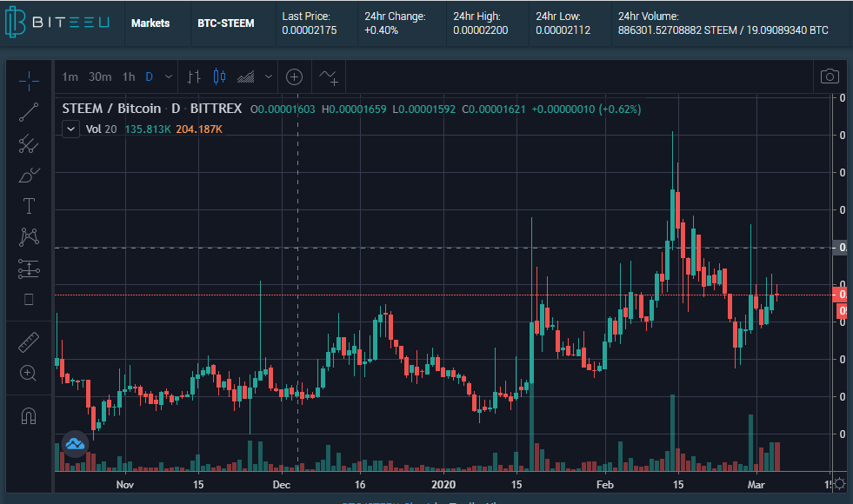This screenshot has width=853, height=504.
Task: Select the trend line drawing tool
Action: pos(29,112)
